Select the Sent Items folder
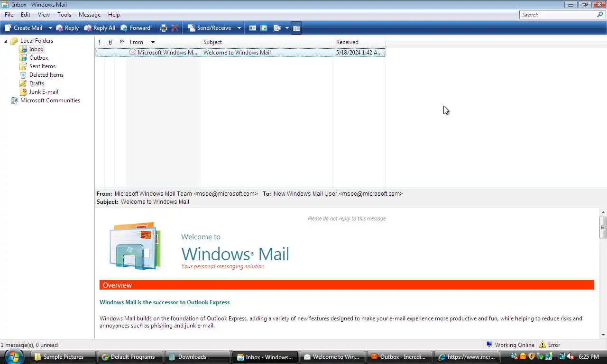The image size is (607, 364). click(42, 66)
